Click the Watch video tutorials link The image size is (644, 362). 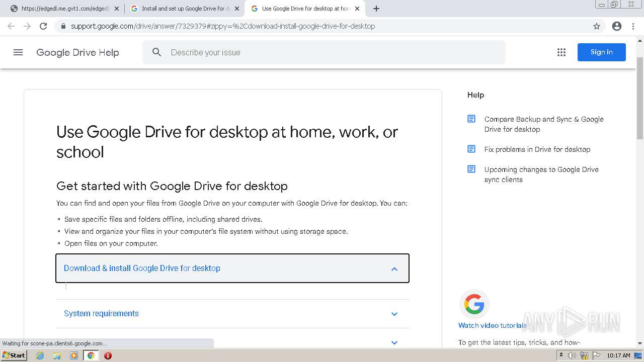(493, 325)
